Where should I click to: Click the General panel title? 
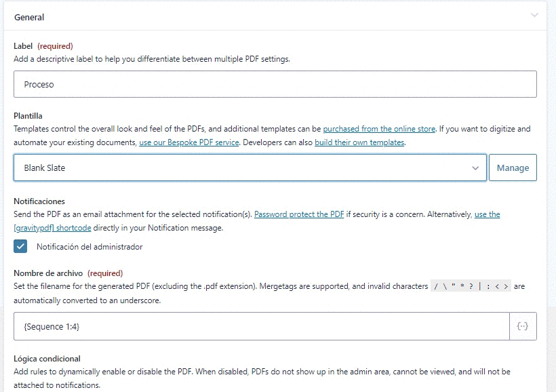[29, 17]
